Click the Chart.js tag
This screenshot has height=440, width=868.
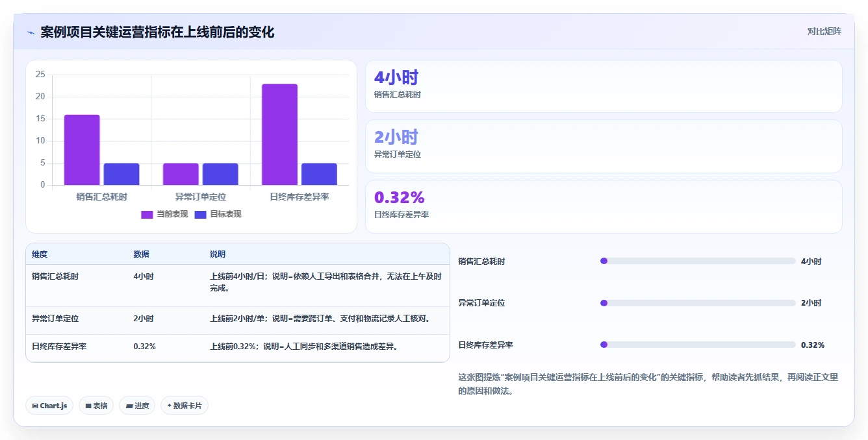50,406
